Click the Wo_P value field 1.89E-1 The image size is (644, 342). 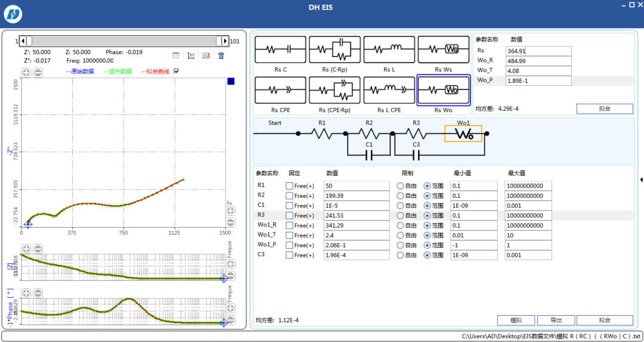(x=539, y=80)
